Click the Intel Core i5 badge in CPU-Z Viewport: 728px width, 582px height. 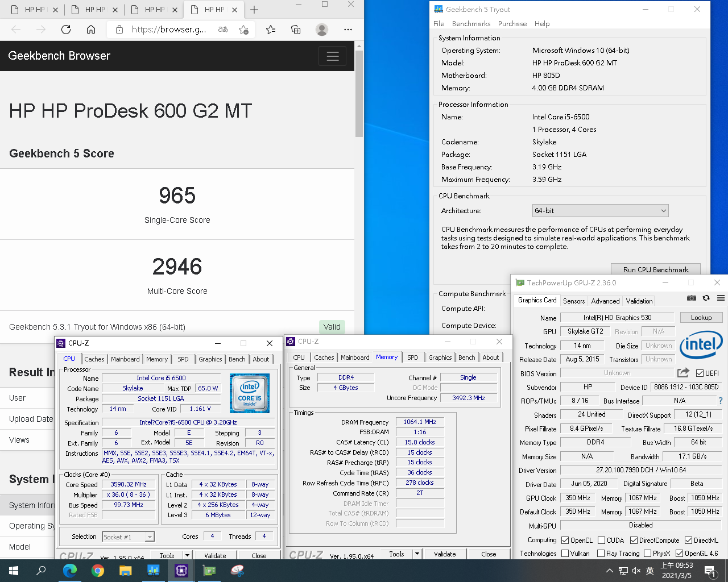pyautogui.click(x=250, y=393)
